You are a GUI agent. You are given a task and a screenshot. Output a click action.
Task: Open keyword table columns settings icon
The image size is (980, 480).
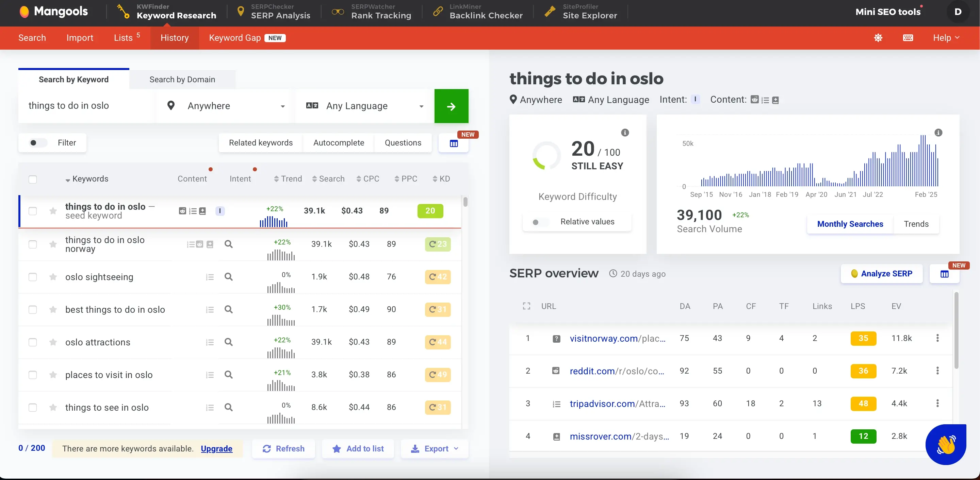pyautogui.click(x=454, y=143)
